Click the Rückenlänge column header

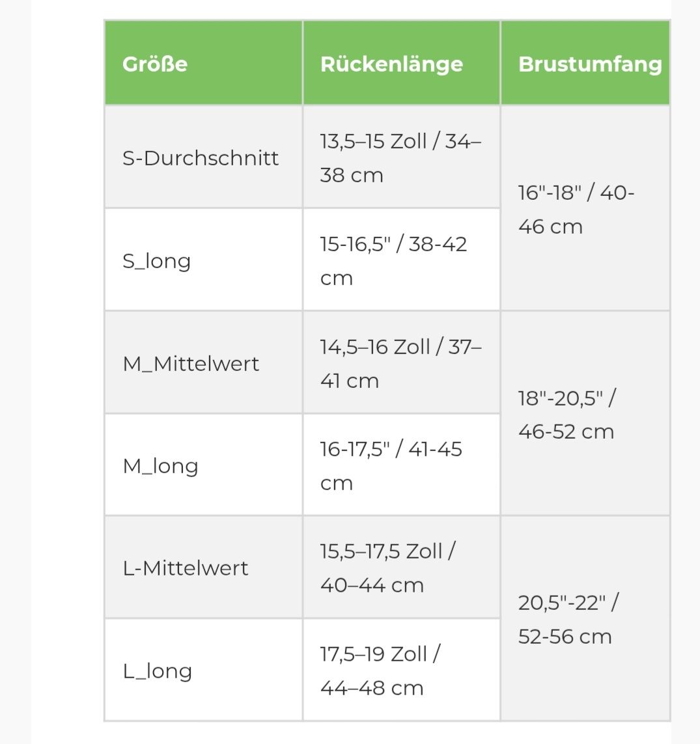[402, 62]
